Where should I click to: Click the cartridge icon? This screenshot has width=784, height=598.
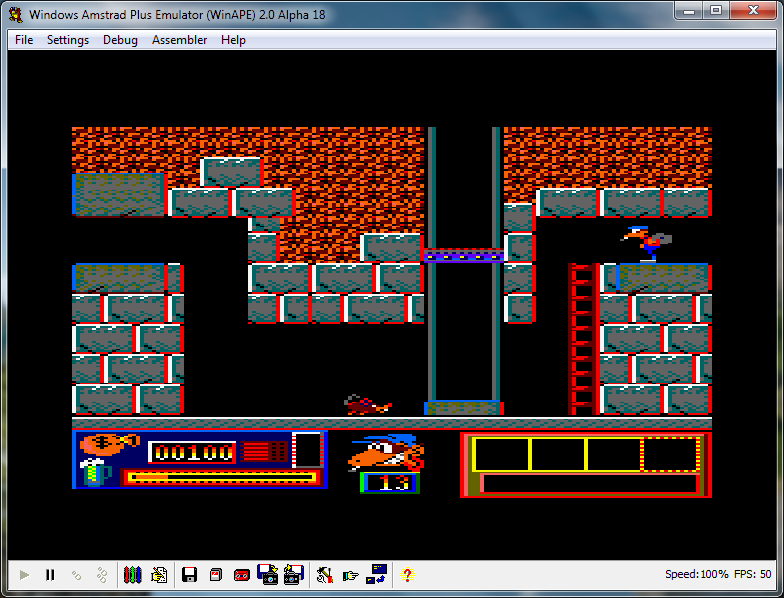pos(216,575)
